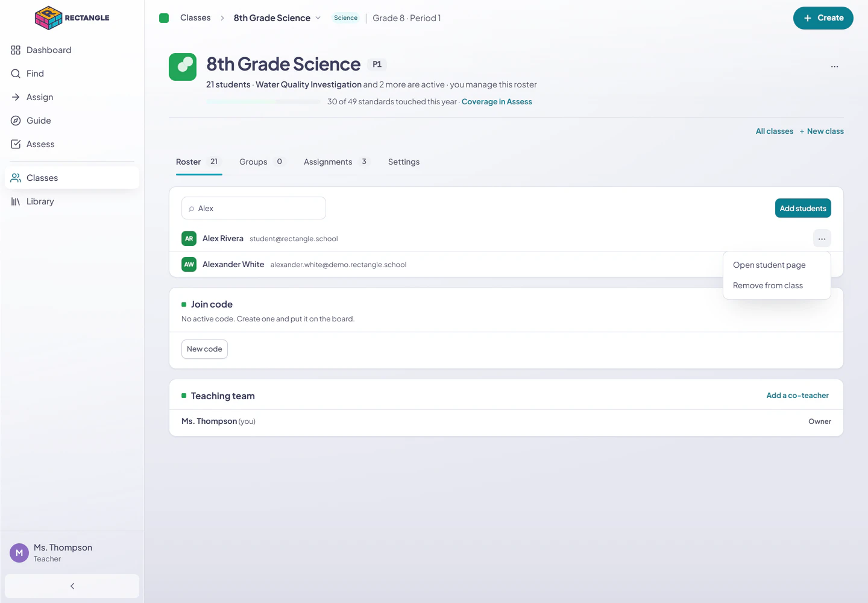Open the Coverage in Assess link
The image size is (868, 603).
497,102
